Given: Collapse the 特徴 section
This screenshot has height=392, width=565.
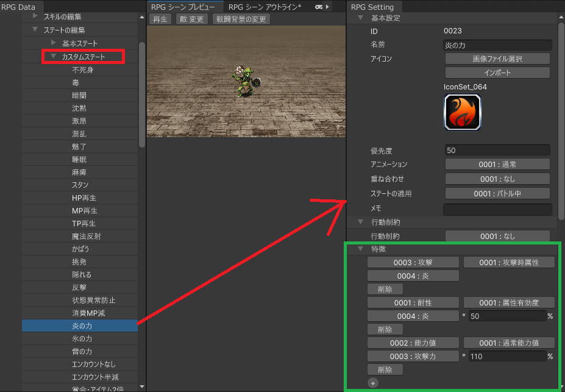Looking at the screenshot, I should click(x=360, y=249).
